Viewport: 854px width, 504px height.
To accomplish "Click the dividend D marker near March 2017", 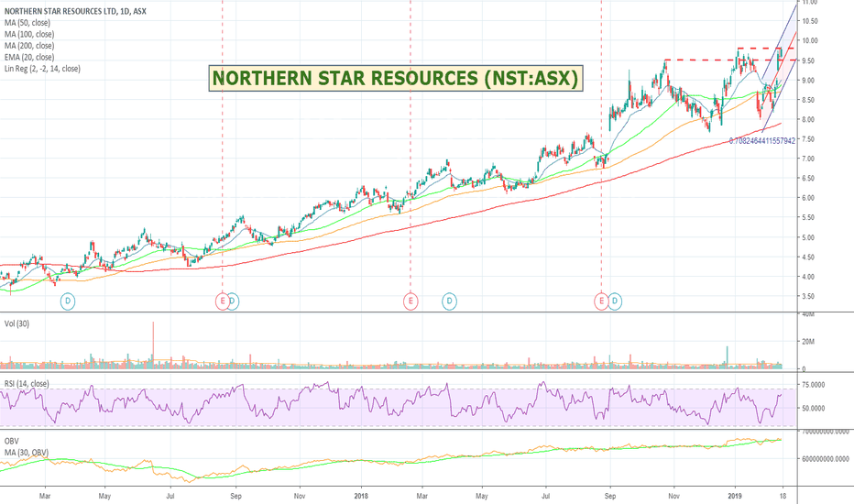I will (68, 301).
